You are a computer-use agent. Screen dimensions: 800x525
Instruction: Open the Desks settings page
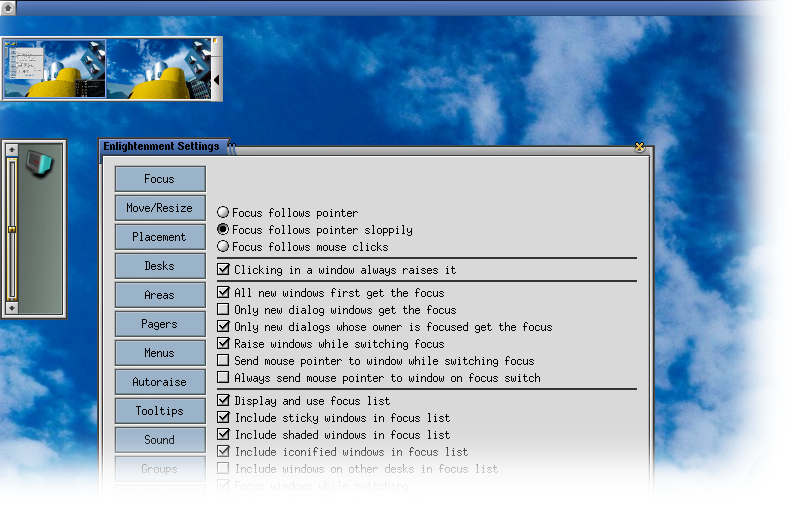click(160, 266)
